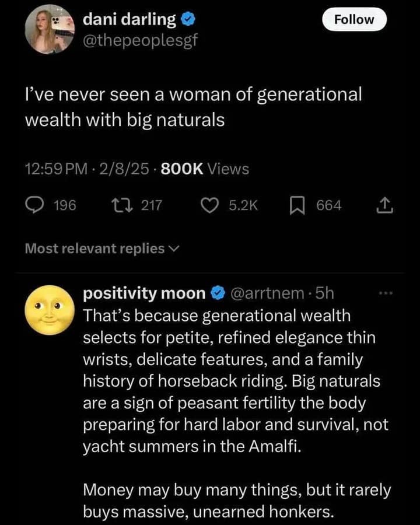
Task: Open positivity moon's avatar
Action: (48, 310)
